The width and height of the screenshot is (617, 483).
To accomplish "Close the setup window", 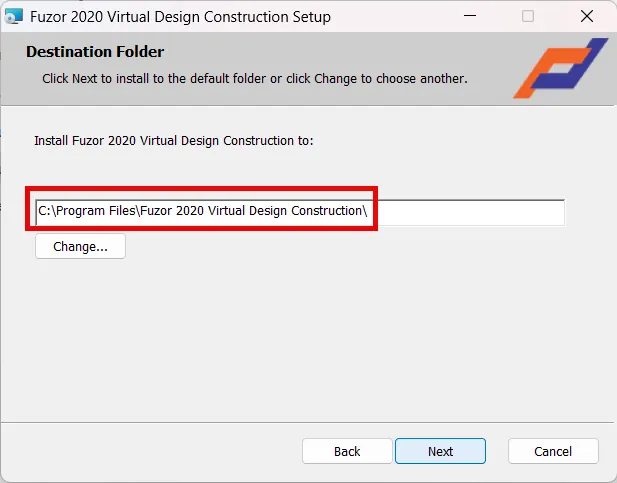I will click(587, 16).
